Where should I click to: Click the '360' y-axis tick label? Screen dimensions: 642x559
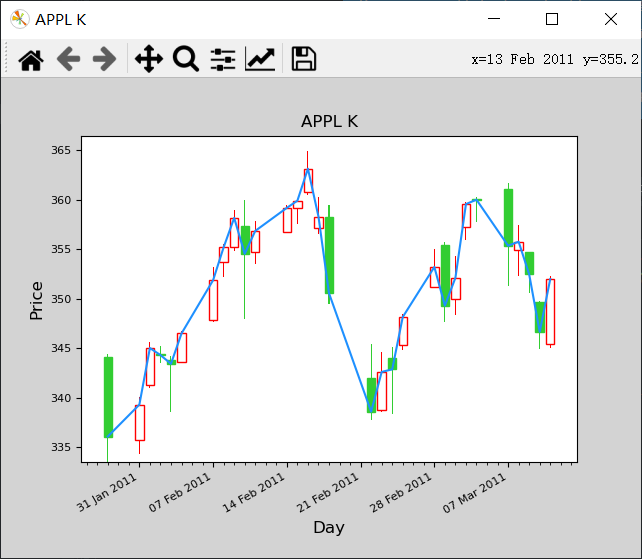(x=61, y=200)
